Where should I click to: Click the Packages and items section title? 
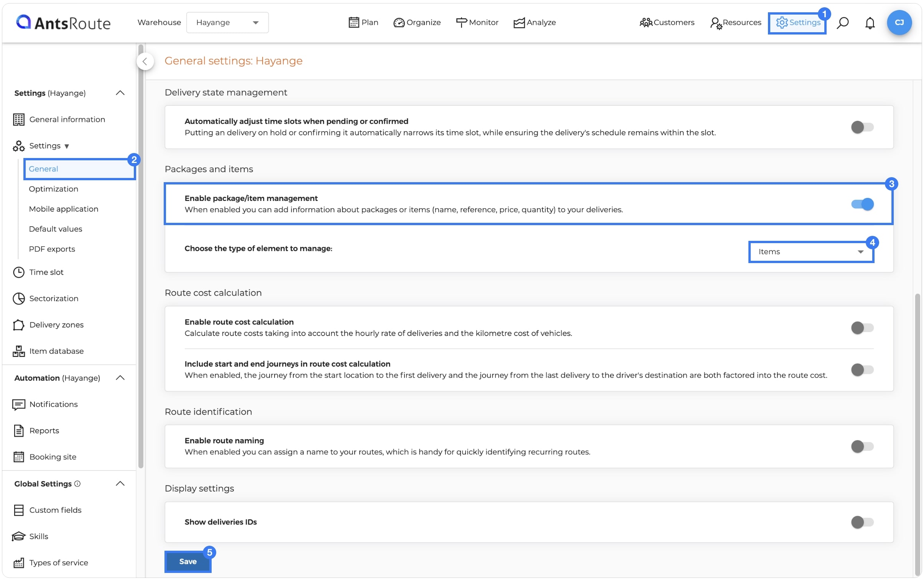click(x=209, y=169)
